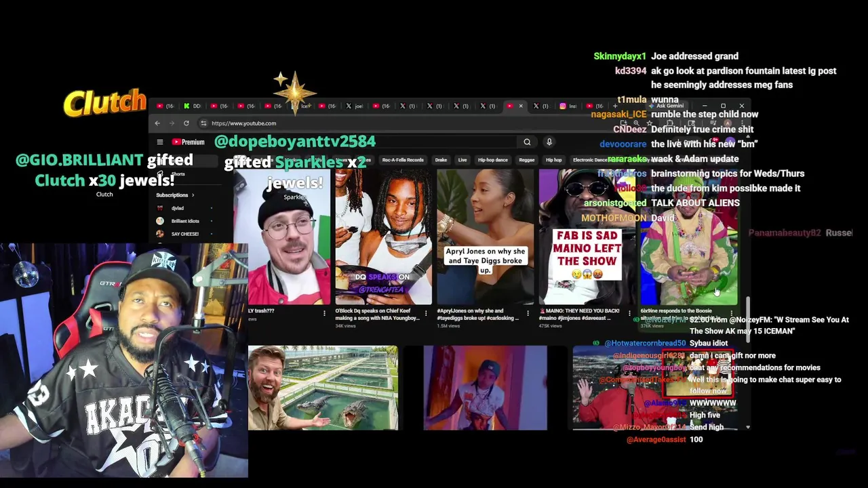
Task: Select the Roc-A-Fella Records filter chip
Action: 403,160
